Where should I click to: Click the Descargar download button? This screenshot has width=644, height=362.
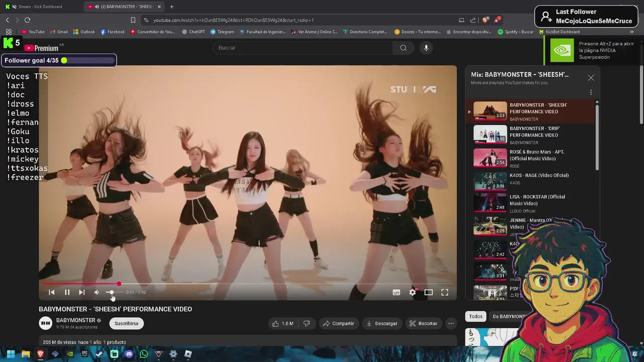[x=382, y=323]
